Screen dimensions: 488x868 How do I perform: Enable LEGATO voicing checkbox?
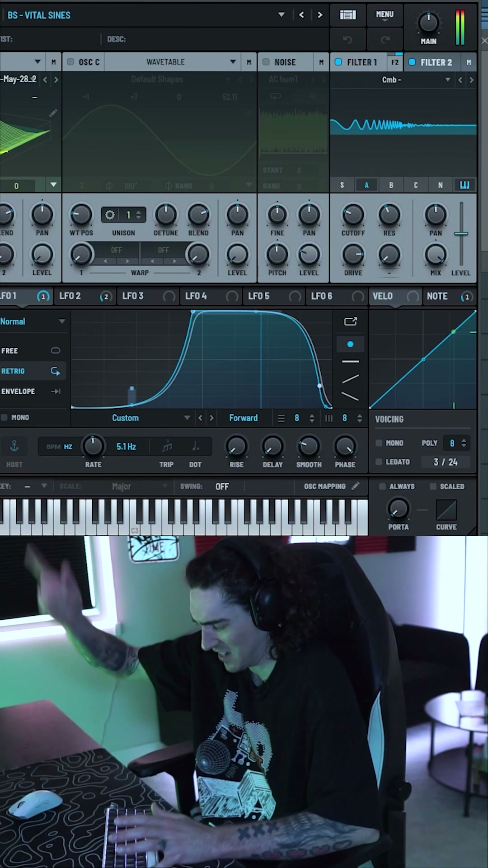[379, 462]
